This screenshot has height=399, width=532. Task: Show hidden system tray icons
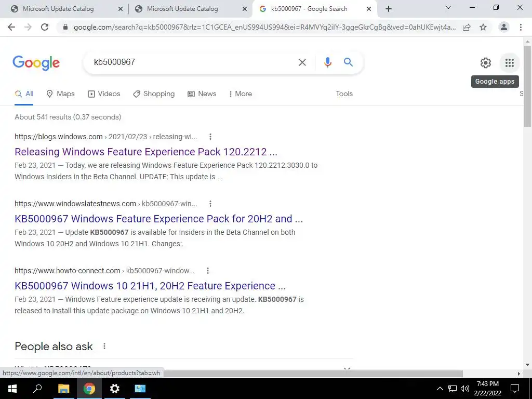440,389
